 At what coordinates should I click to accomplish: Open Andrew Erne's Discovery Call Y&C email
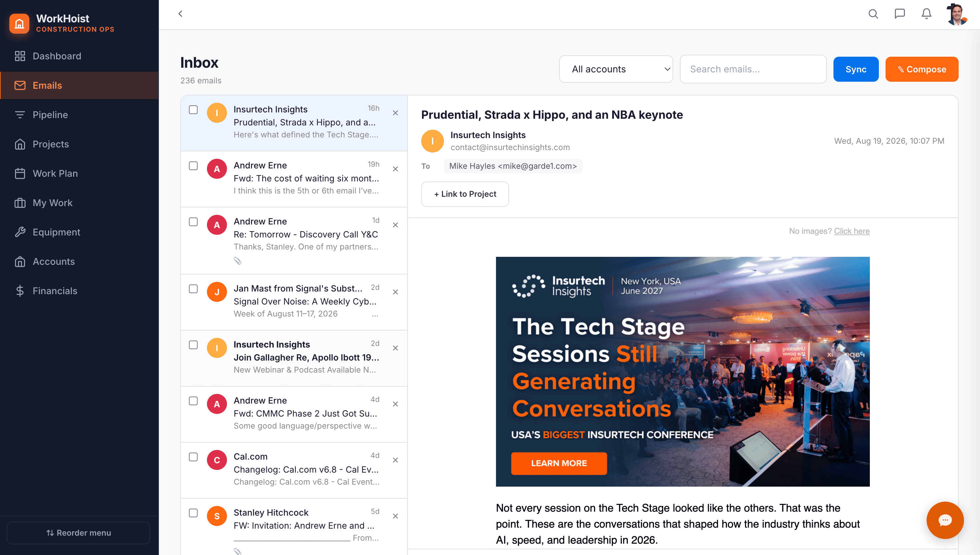coord(294,240)
